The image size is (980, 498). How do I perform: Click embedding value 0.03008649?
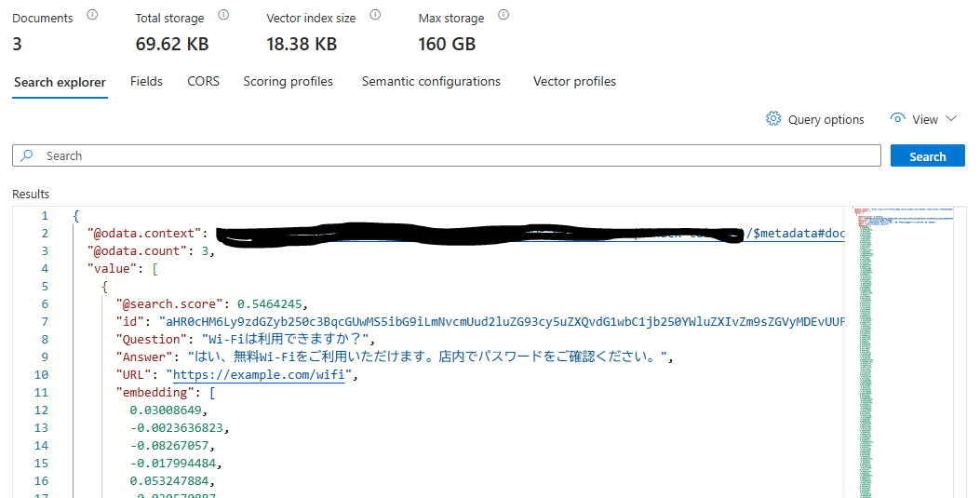(x=166, y=411)
